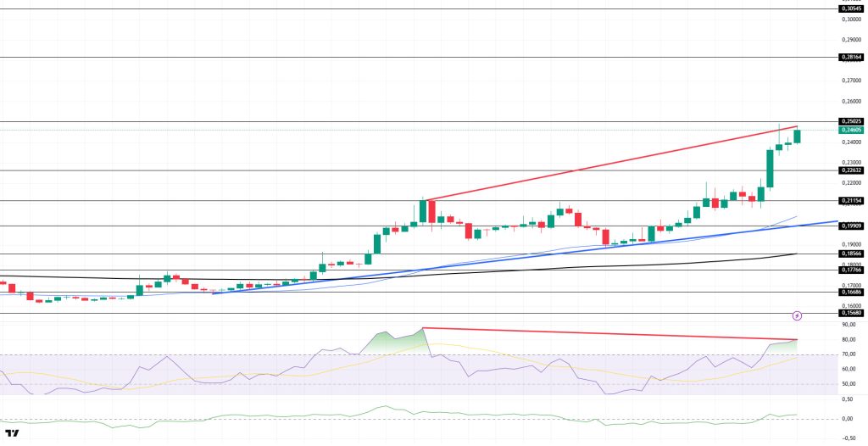
Task: Select the 0,22632 price level label
Action: (x=851, y=170)
